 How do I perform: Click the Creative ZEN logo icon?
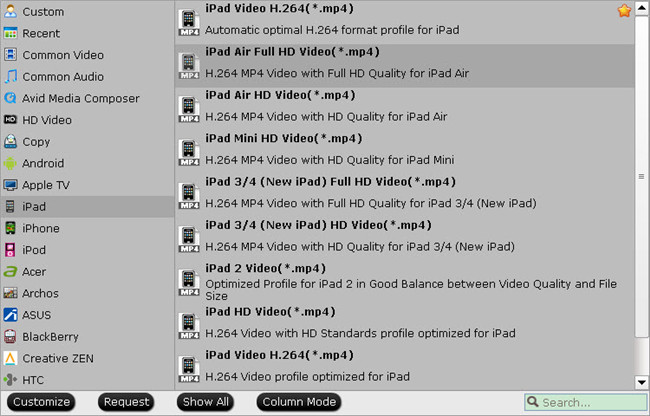pyautogui.click(x=10, y=358)
